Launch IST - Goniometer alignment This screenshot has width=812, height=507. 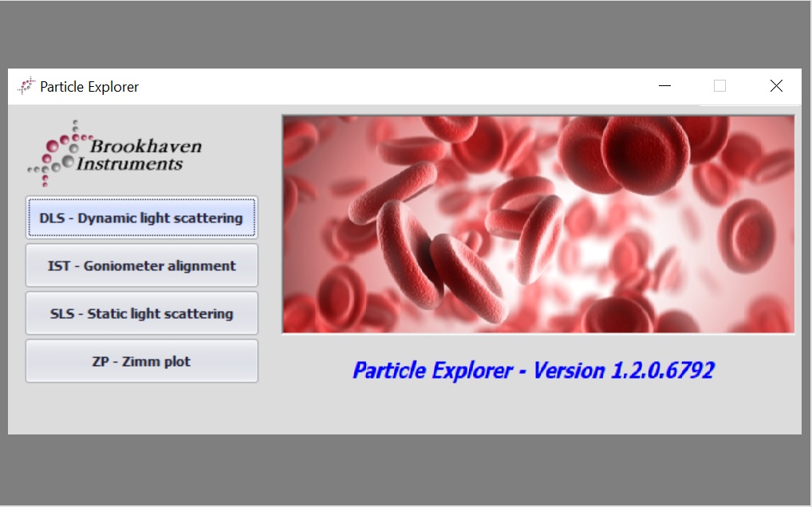(x=141, y=265)
